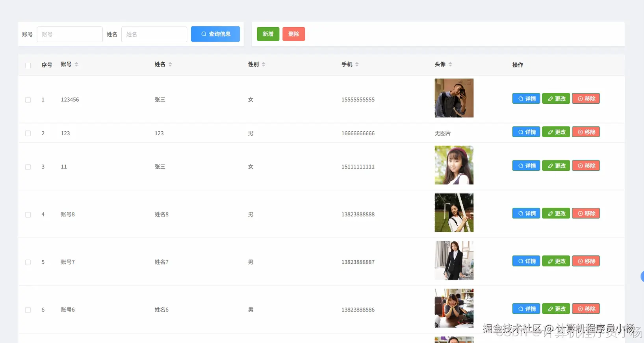Image resolution: width=644 pixels, height=343 pixels.
Task: Sort table by 账号 column
Action: (x=76, y=64)
